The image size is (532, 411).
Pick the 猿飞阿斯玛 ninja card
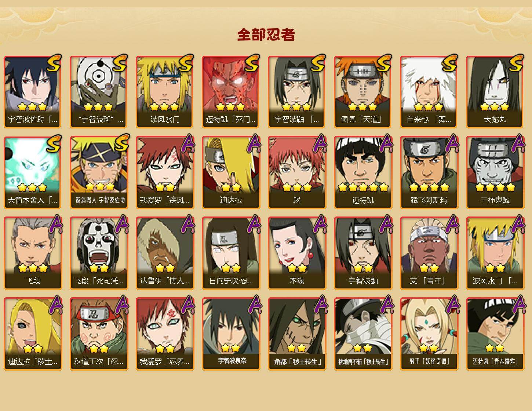click(429, 172)
